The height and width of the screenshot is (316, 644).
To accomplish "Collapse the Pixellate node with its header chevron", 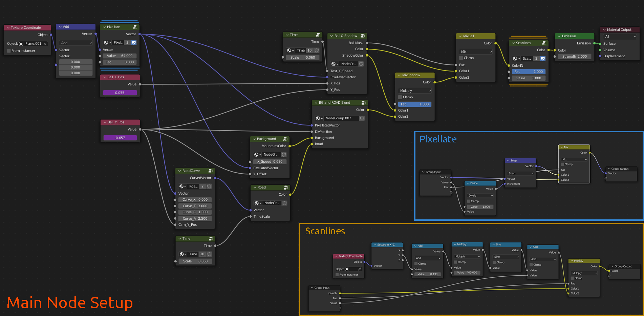I will pos(103,27).
